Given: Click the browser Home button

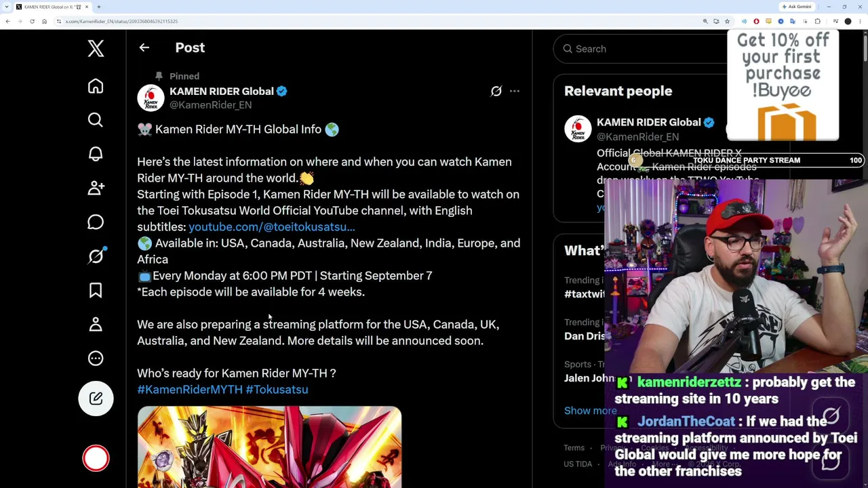Looking at the screenshot, I should 44,22.
